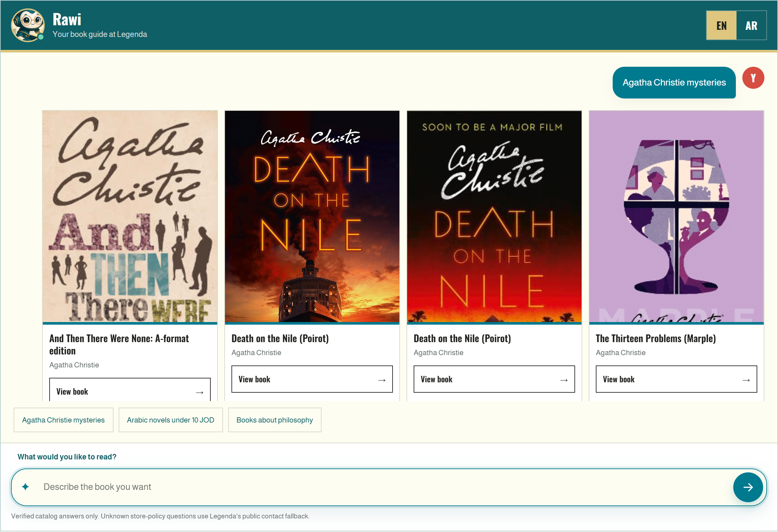Click the Rawi owl mascot avatar

coord(28,25)
